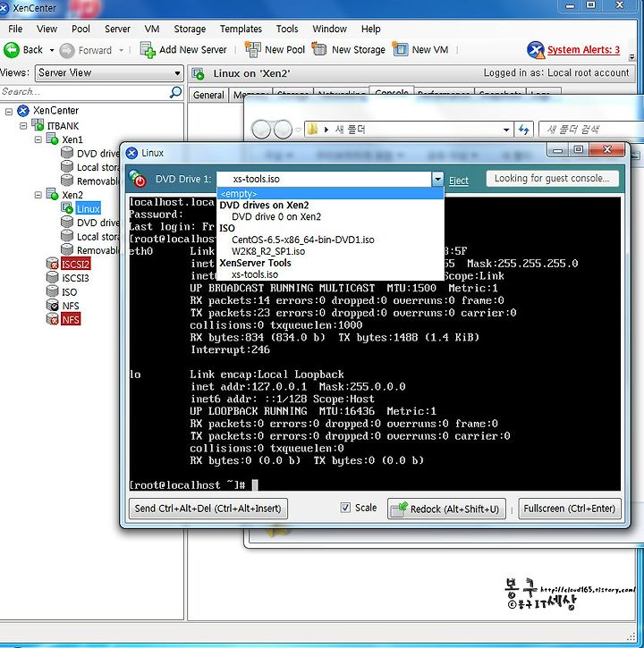Click the search magnifier icon

click(176, 92)
